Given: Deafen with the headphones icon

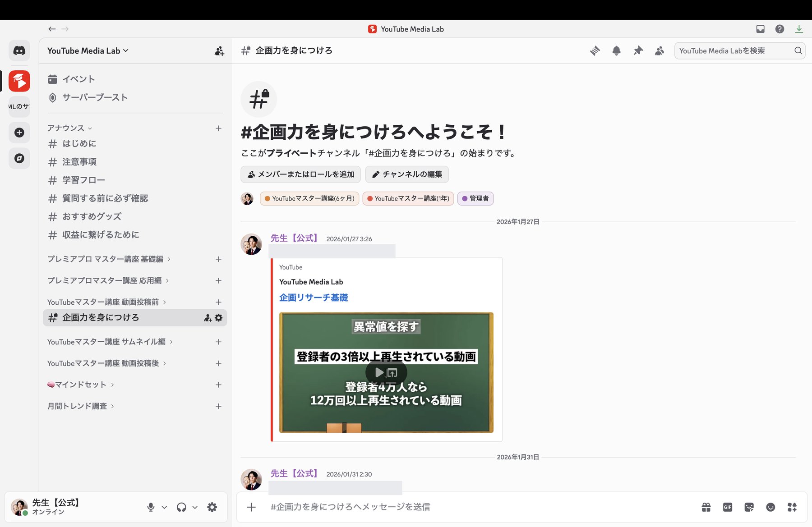Looking at the screenshot, I should [181, 507].
